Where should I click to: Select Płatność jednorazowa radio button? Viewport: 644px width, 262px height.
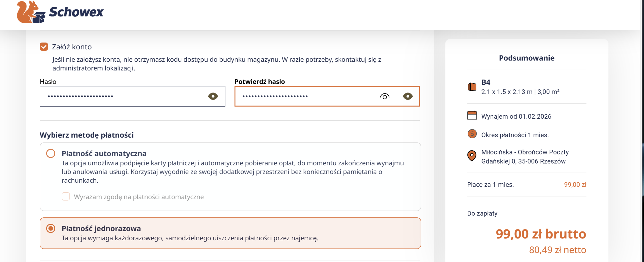pos(51,228)
